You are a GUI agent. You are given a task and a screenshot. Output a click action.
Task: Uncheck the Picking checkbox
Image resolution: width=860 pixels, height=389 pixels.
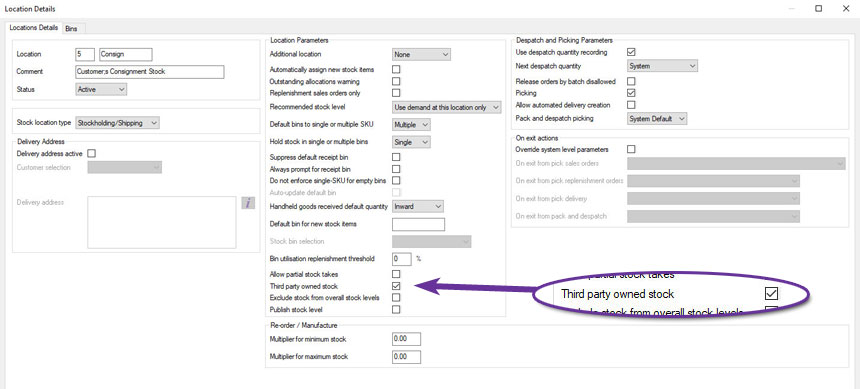(631, 93)
